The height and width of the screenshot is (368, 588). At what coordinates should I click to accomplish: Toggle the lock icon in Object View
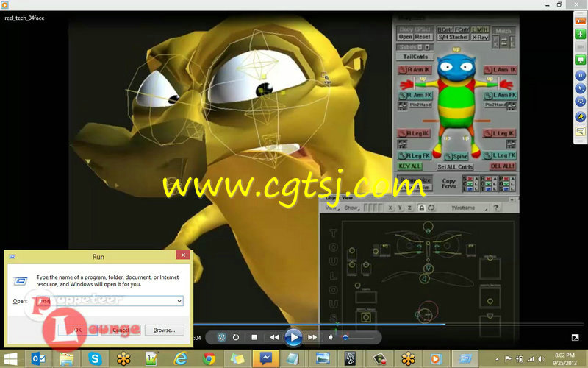421,208
